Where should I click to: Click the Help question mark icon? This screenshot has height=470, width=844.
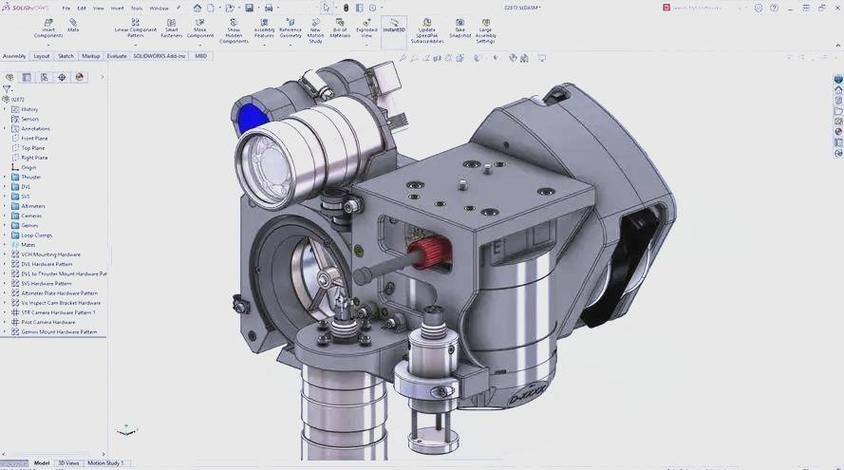[774, 8]
